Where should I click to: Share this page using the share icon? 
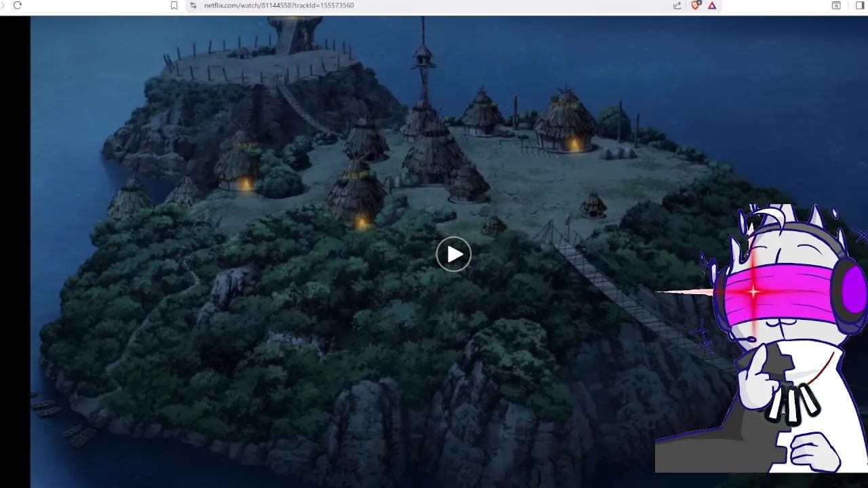pyautogui.click(x=677, y=5)
